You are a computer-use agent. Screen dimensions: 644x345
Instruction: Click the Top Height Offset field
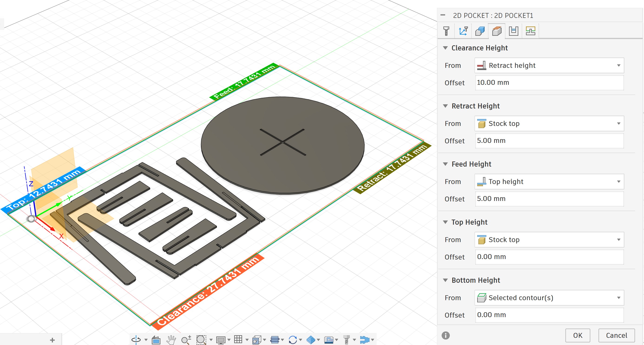549,257
